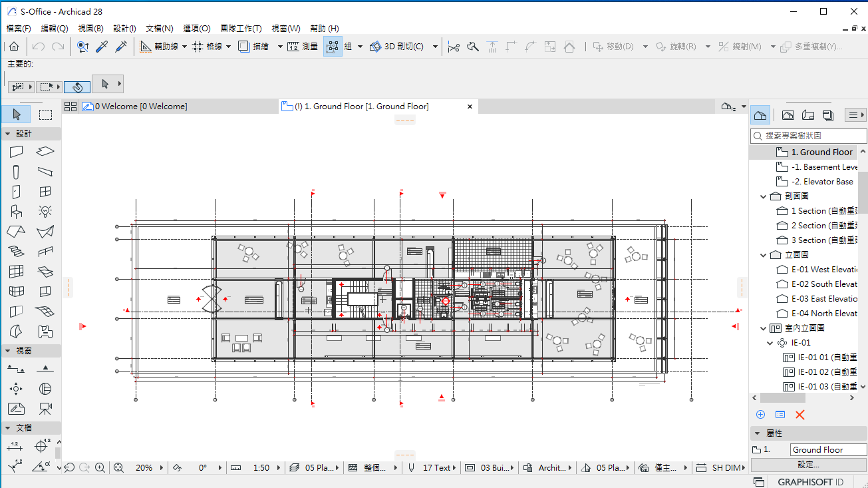Collapse the 剖面圖 tree node
Viewport: 868px width, 488px height.
[763, 196]
